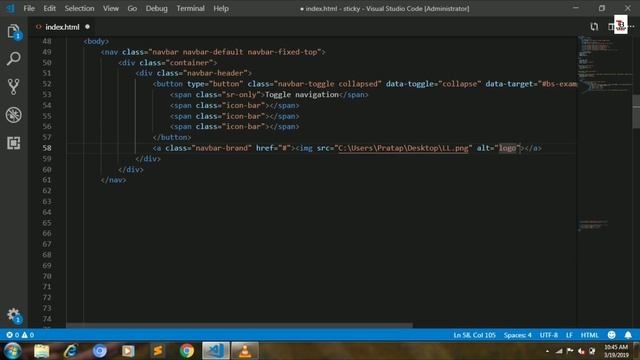Open the View menu
This screenshot has width=640, height=360.
[x=111, y=8]
